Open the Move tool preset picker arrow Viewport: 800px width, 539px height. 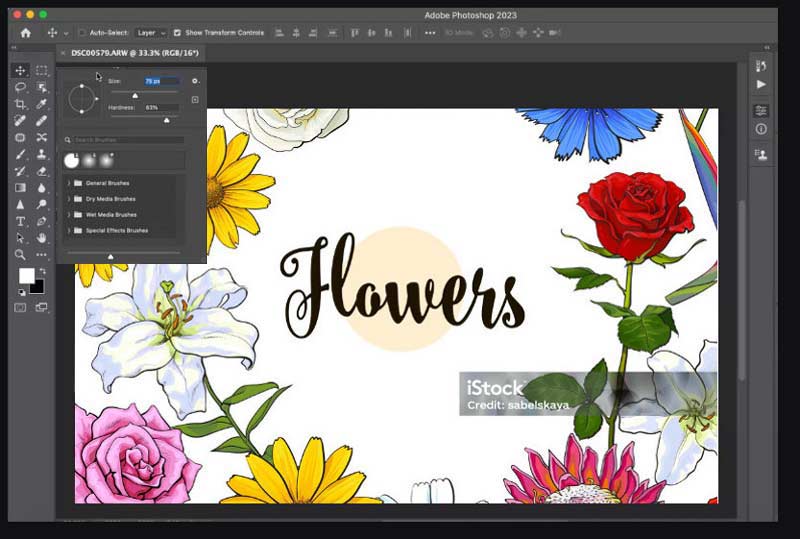pyautogui.click(x=66, y=33)
